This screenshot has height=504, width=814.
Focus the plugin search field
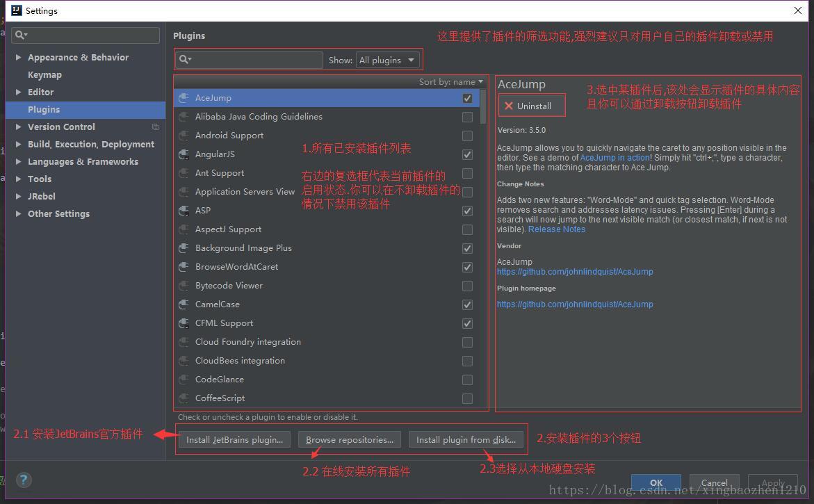[249, 60]
